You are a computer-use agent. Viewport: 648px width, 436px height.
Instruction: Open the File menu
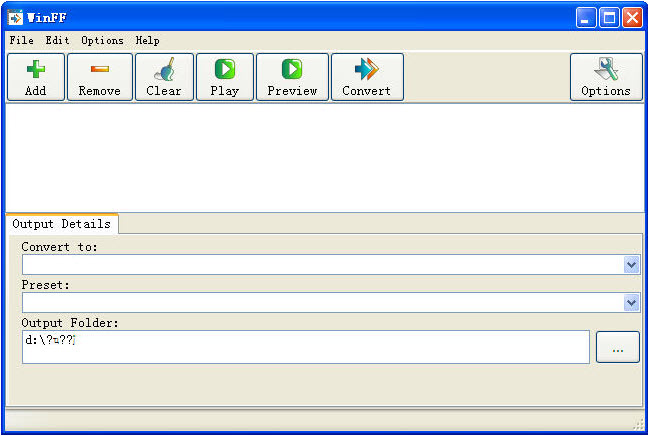[x=21, y=41]
